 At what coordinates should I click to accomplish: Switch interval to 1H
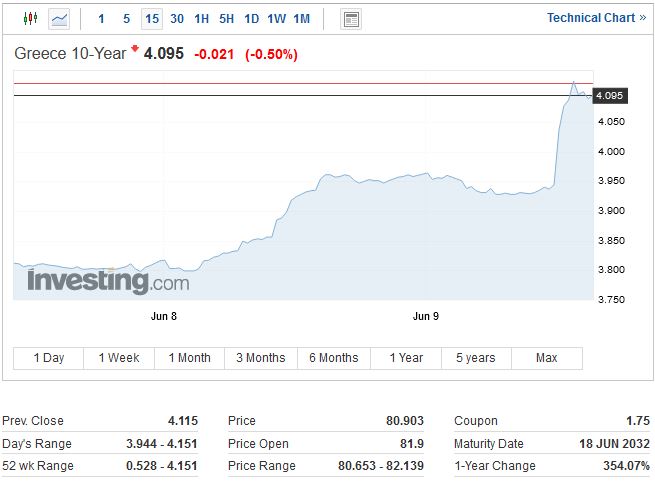(202, 19)
